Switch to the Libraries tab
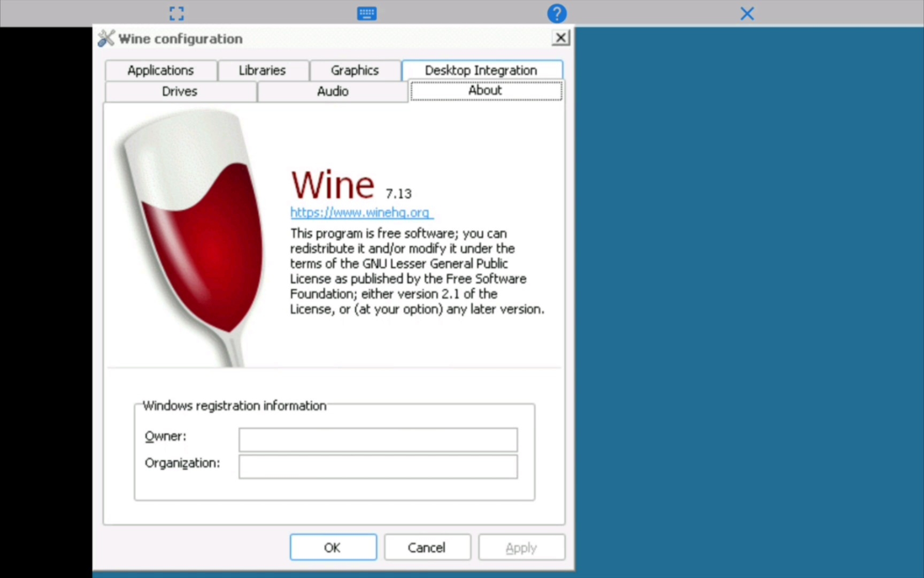Screen dimensions: 924x578 pyautogui.click(x=262, y=70)
